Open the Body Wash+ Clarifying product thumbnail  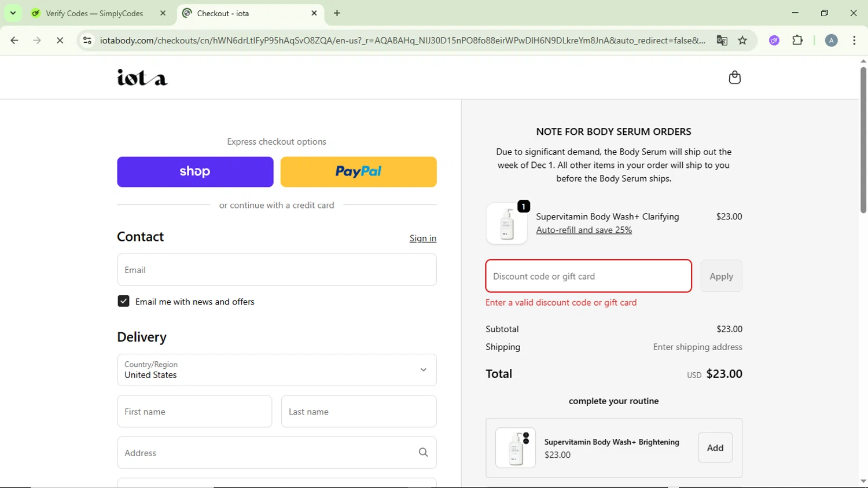tap(507, 223)
